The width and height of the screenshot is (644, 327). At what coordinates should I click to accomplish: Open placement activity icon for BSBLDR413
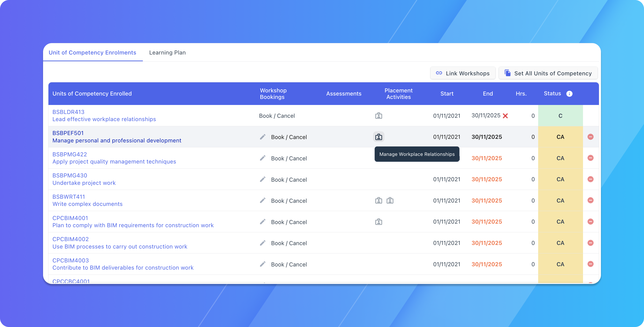379,116
